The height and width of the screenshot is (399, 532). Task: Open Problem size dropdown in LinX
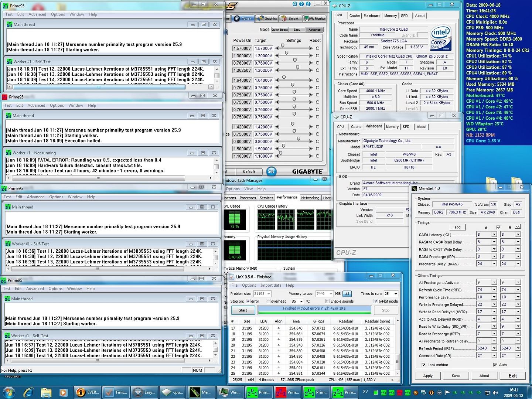point(269,294)
